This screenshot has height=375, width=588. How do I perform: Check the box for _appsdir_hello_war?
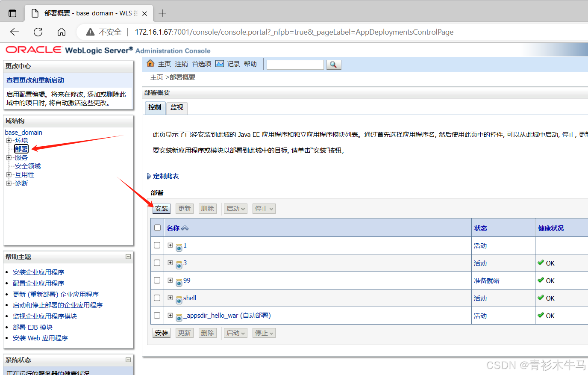point(157,315)
